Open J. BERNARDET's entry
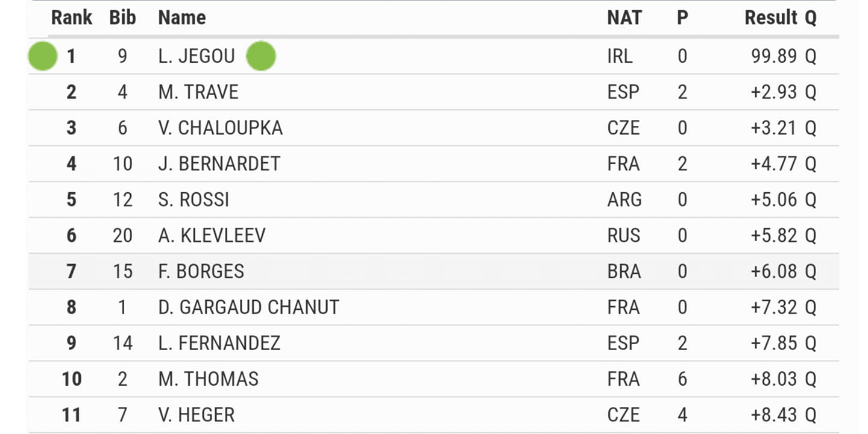 click(x=433, y=164)
